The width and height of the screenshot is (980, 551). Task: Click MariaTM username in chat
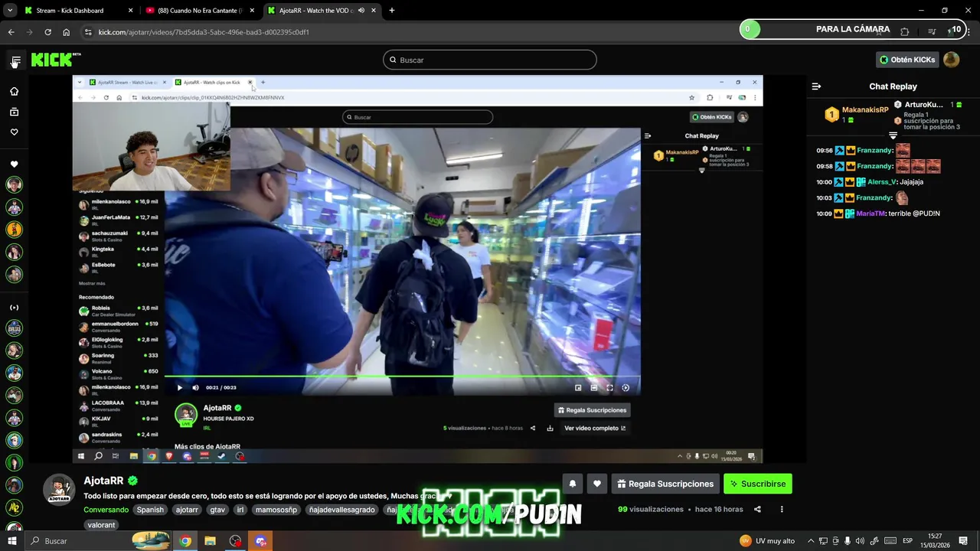coord(871,214)
